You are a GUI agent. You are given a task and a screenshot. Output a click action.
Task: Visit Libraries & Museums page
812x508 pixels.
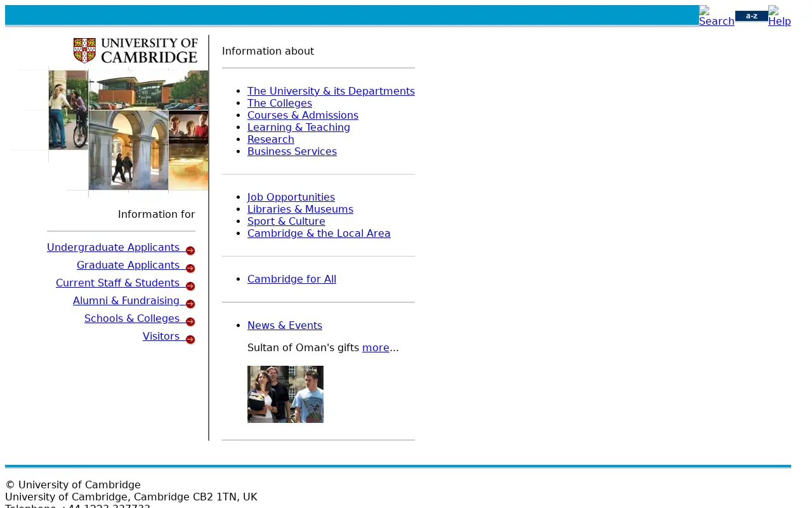click(x=300, y=210)
